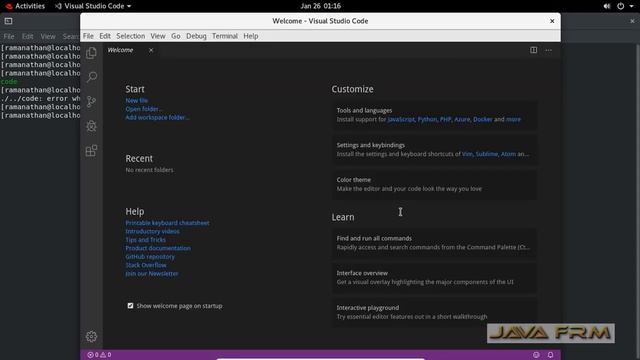The image size is (640, 360).
Task: Open Activities overview
Action: (x=25, y=6)
